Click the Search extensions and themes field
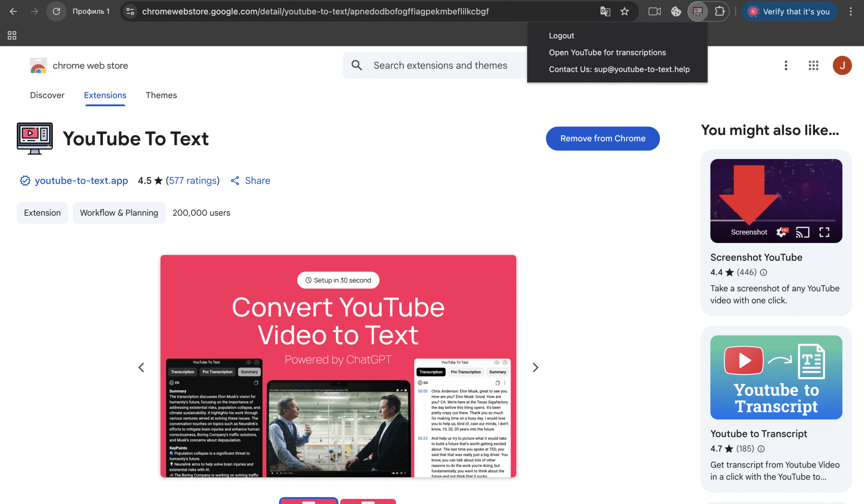 coord(440,65)
